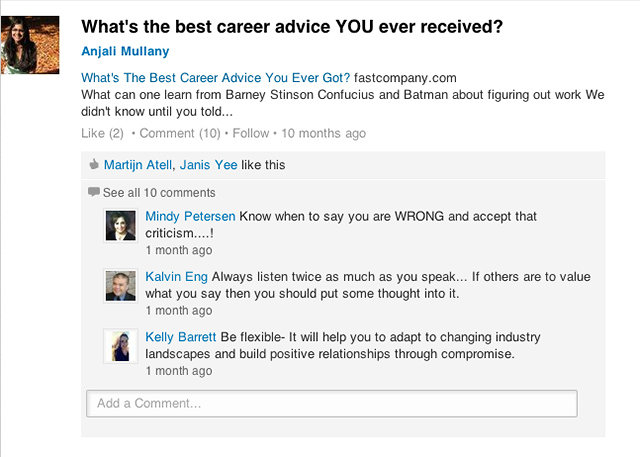The height and width of the screenshot is (457, 640).
Task: Open Kalvin Eng's avatar thumbnail
Action: [x=120, y=286]
